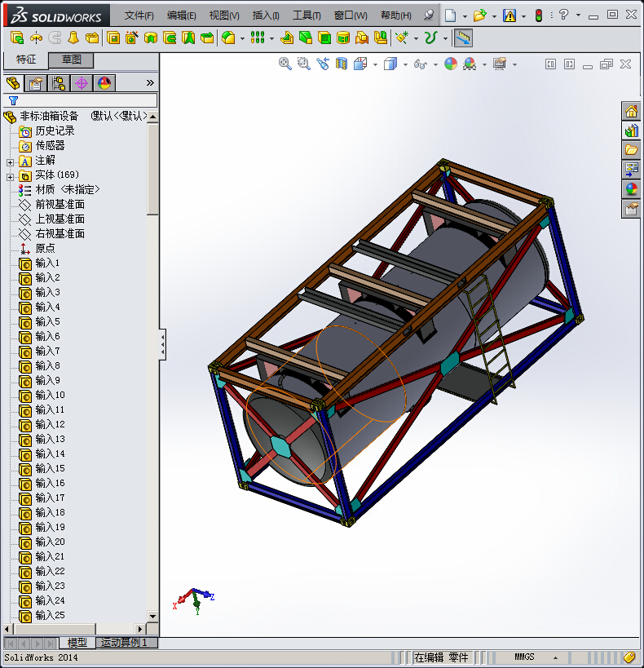Viewport: 644px width, 668px height.
Task: Click Edit Appearance color sphere icon
Action: coord(451,64)
